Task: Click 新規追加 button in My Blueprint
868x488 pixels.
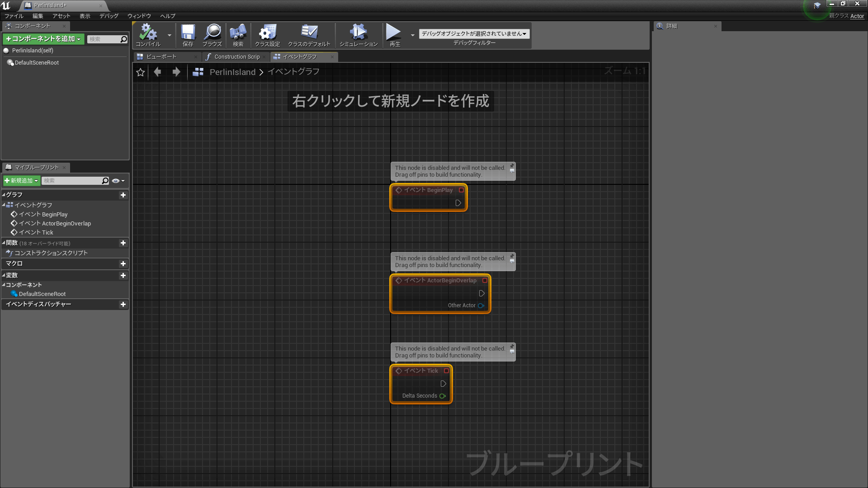Action: point(21,180)
